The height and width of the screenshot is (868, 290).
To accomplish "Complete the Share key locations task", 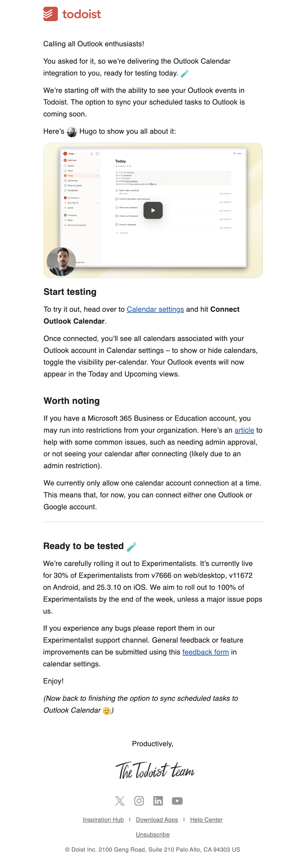I will [x=117, y=208].
